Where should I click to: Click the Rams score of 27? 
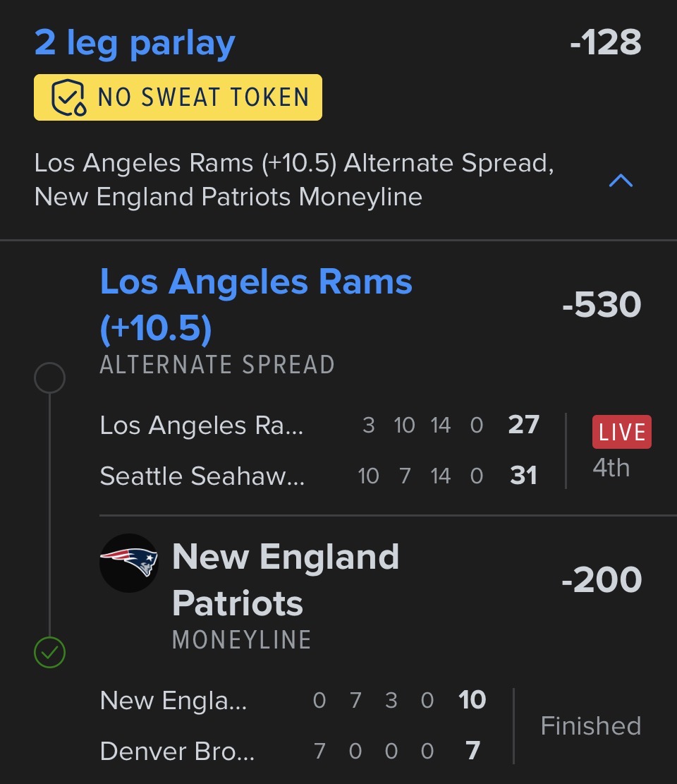click(x=523, y=425)
